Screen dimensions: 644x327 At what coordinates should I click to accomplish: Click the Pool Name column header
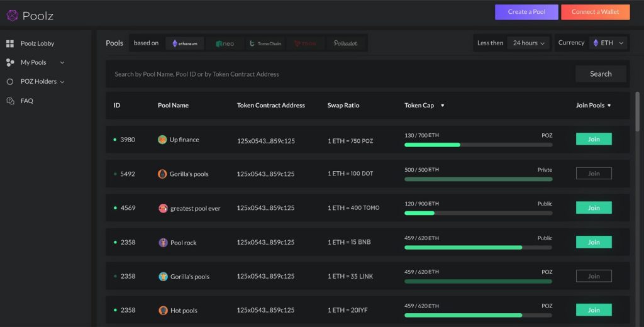coord(174,106)
